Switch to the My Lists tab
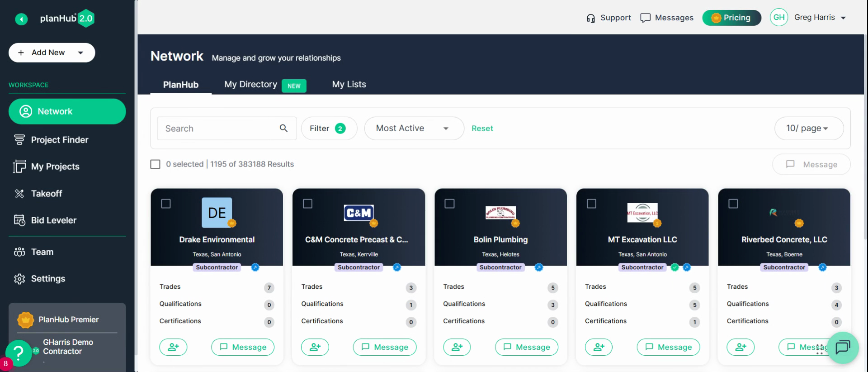The image size is (868, 372). click(349, 85)
